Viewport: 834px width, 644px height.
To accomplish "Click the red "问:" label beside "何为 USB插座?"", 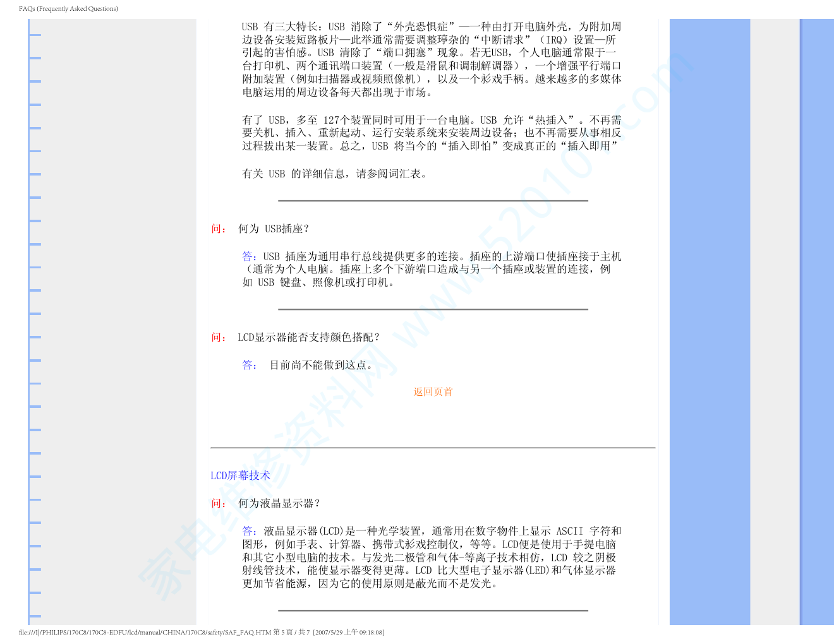I will point(219,229).
